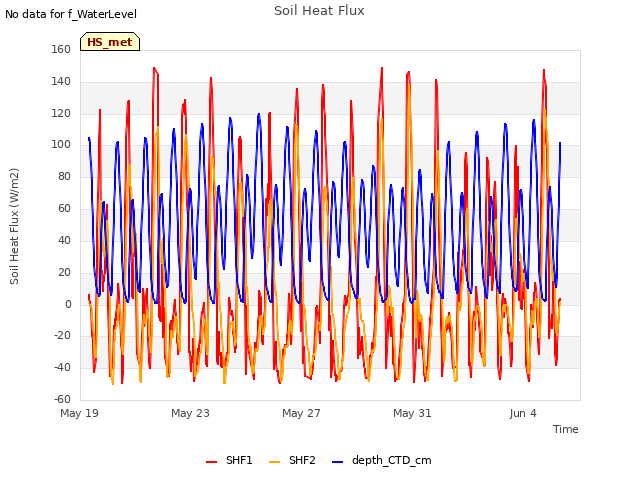
Task: Click the 160 y-axis tick label
Action: point(61,49)
